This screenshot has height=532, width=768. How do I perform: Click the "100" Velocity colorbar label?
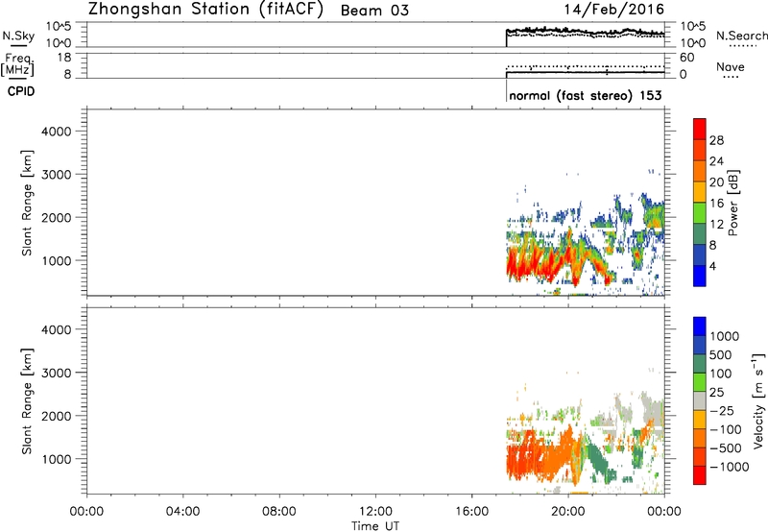point(723,374)
